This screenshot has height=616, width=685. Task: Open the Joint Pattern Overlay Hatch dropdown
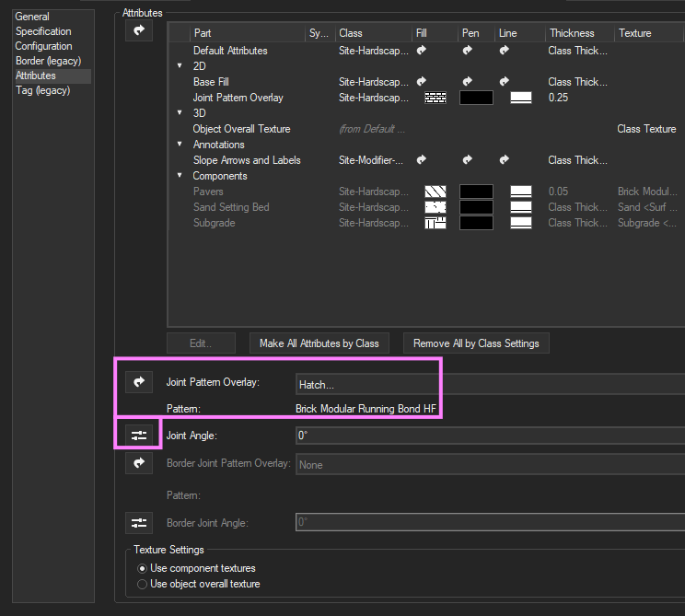tap(488, 385)
